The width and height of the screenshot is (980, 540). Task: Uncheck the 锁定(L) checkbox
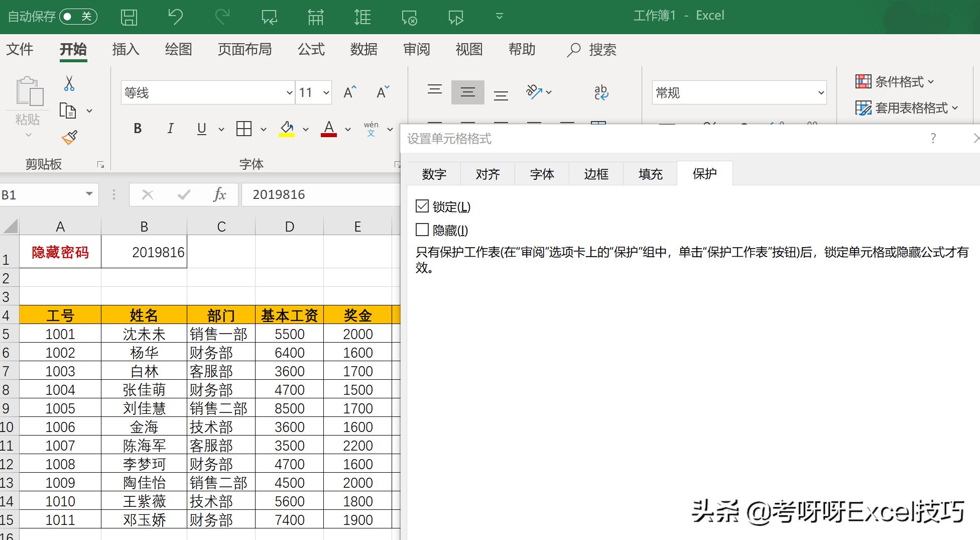click(x=422, y=205)
